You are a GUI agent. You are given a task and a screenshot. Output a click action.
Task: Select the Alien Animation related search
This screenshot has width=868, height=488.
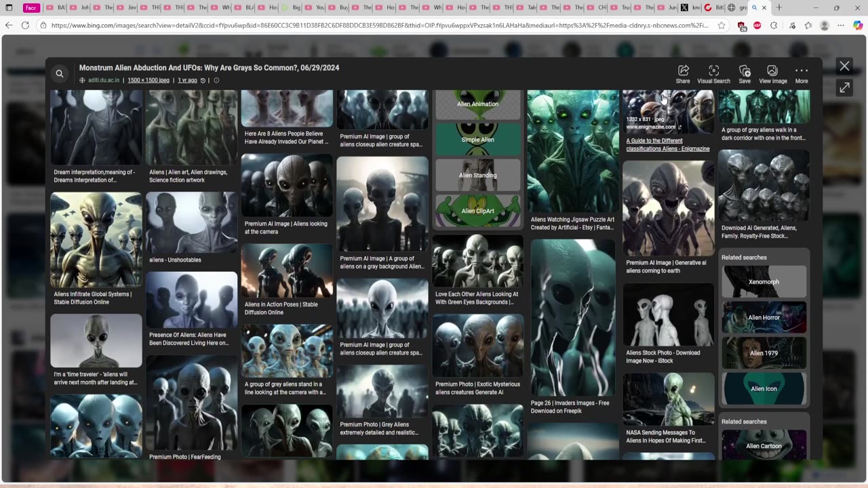477,104
